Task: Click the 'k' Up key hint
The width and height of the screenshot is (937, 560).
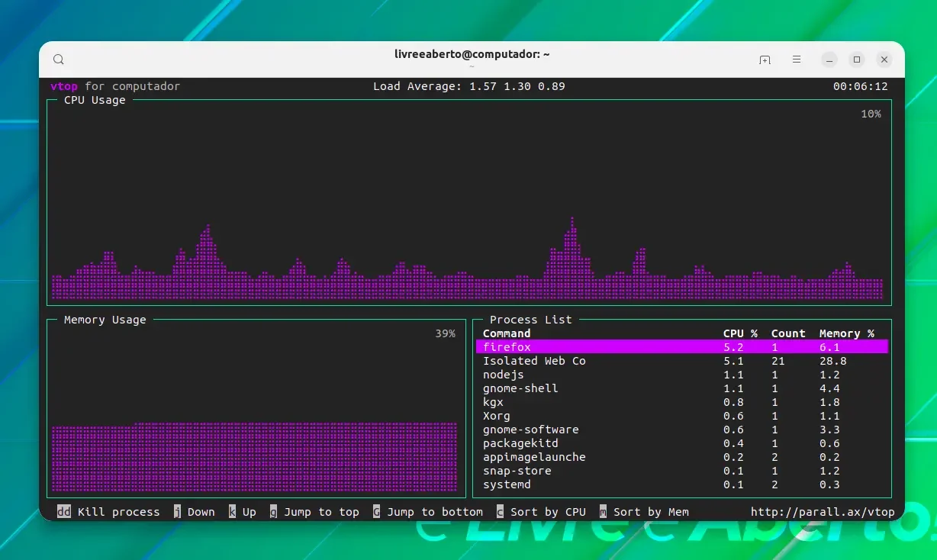Action: coord(243,512)
